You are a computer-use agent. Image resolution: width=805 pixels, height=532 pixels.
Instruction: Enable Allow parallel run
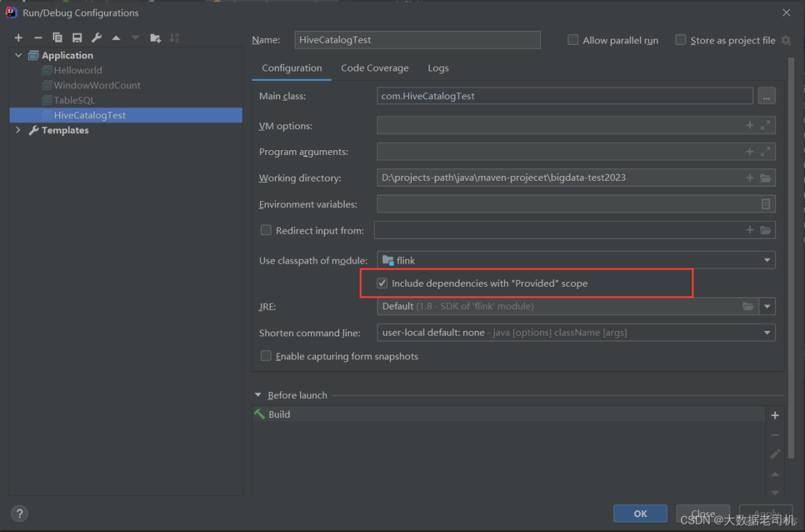pyautogui.click(x=573, y=40)
